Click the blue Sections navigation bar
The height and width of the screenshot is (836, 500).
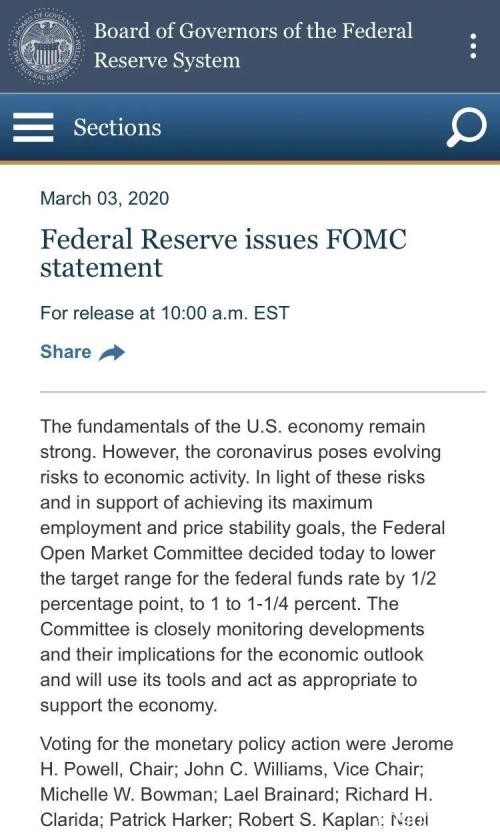[x=250, y=127]
